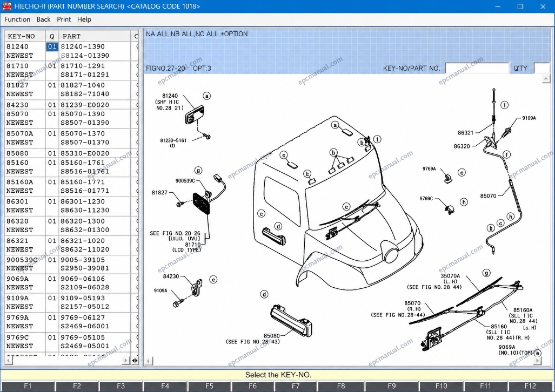Viewport: 555px width, 392px height.
Task: Click parts list horizontal scroll left arrow
Action: (9, 361)
